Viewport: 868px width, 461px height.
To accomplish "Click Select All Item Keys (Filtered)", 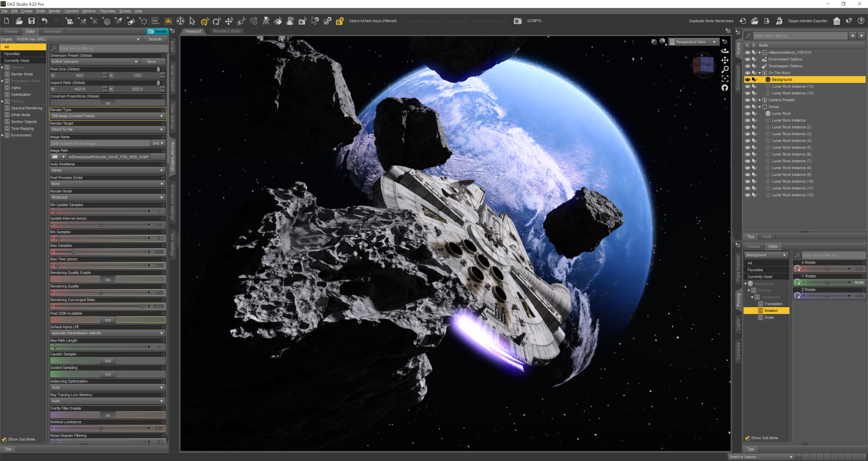I will [373, 21].
